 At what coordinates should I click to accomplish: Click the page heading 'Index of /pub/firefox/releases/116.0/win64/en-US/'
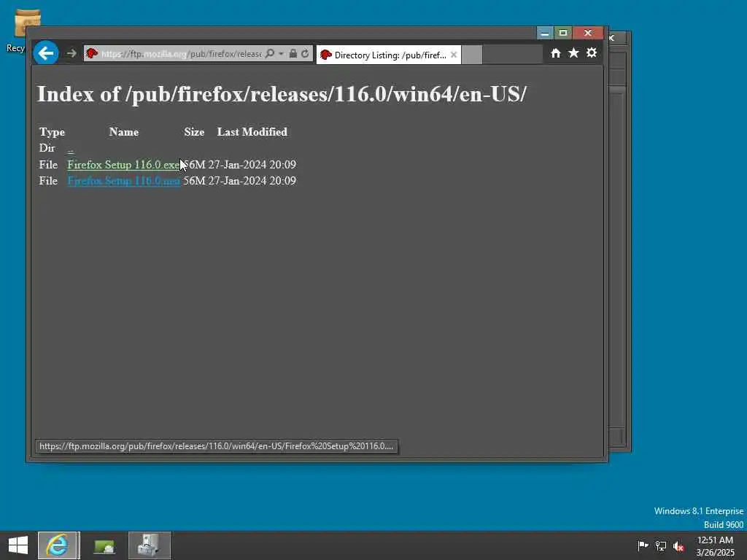point(282,94)
